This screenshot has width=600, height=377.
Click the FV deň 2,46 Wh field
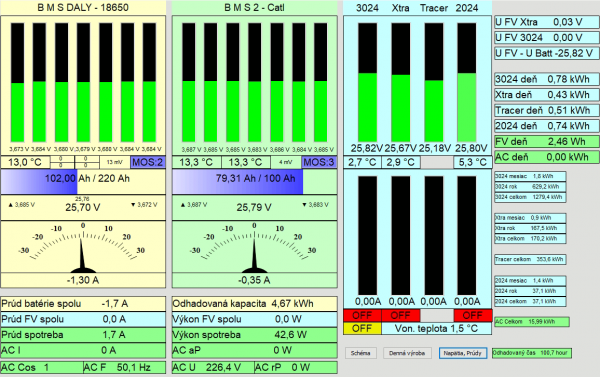546,142
